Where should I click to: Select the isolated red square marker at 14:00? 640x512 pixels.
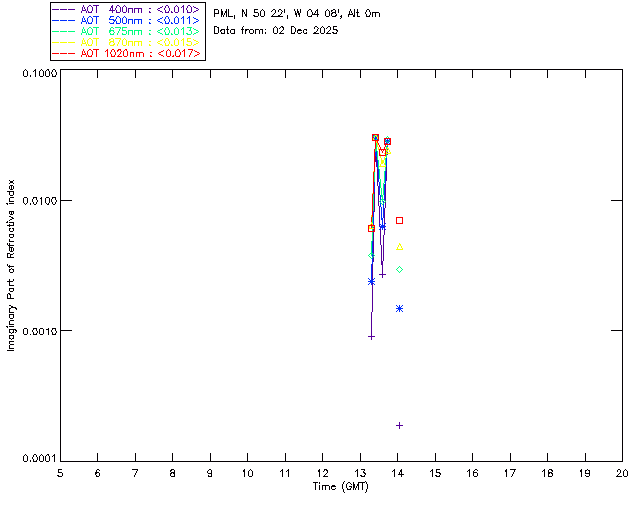click(400, 220)
